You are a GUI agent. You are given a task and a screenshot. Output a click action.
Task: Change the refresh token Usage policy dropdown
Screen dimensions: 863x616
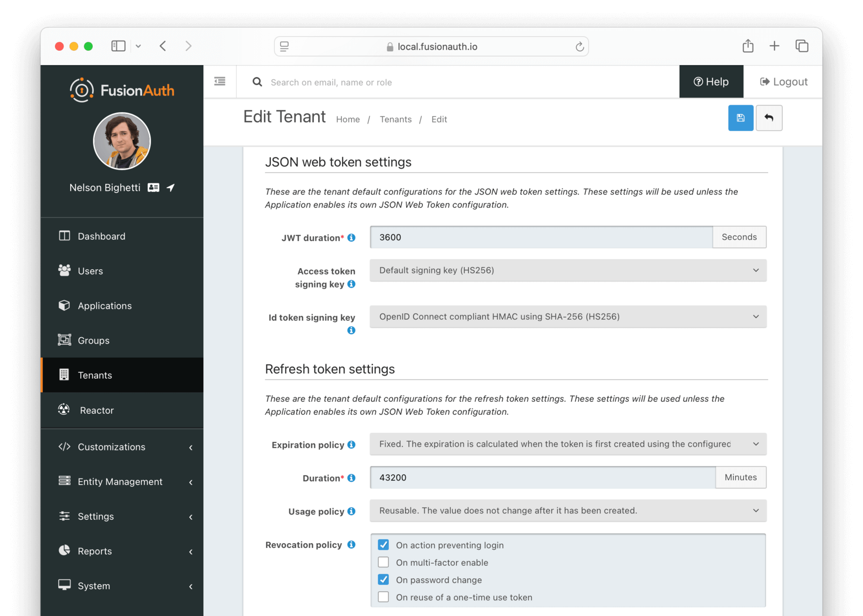pyautogui.click(x=567, y=511)
